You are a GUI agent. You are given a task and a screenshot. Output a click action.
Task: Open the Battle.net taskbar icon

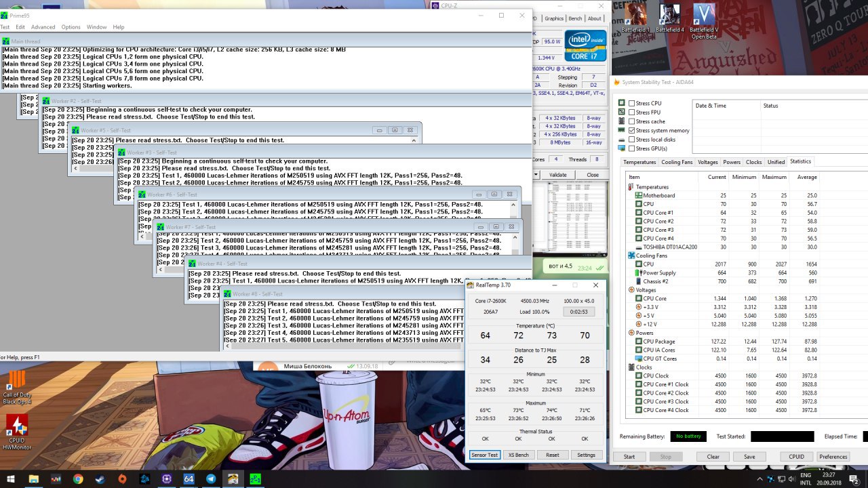point(144,479)
